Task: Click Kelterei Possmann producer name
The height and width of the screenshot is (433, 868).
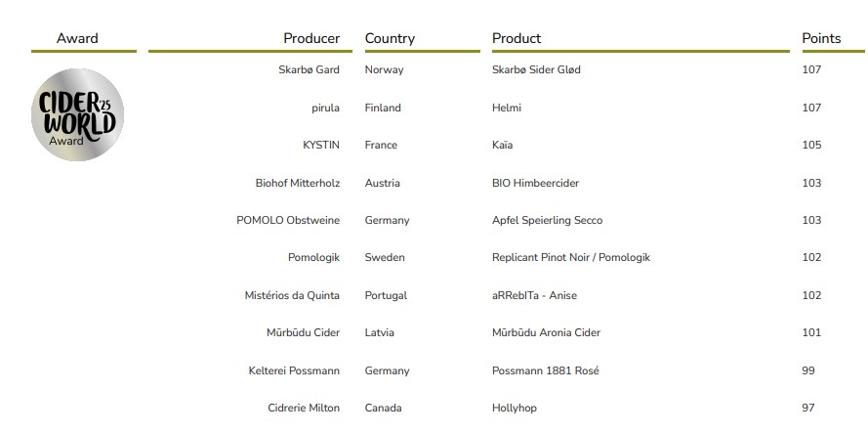Action: point(294,370)
